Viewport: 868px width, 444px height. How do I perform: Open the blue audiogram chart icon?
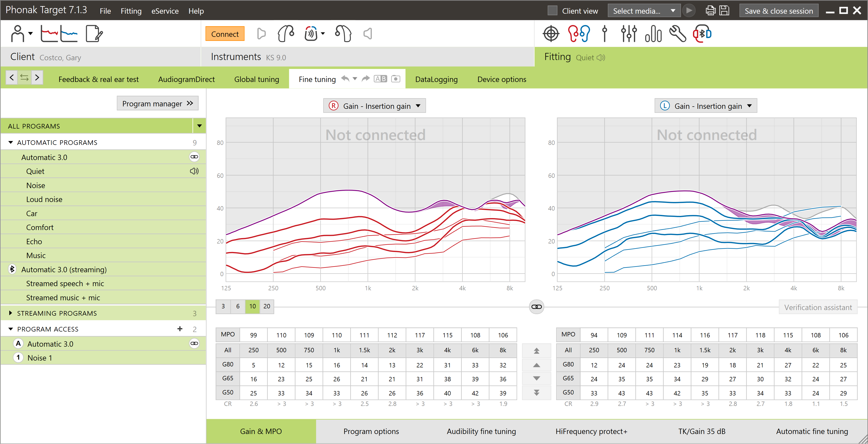tap(69, 34)
